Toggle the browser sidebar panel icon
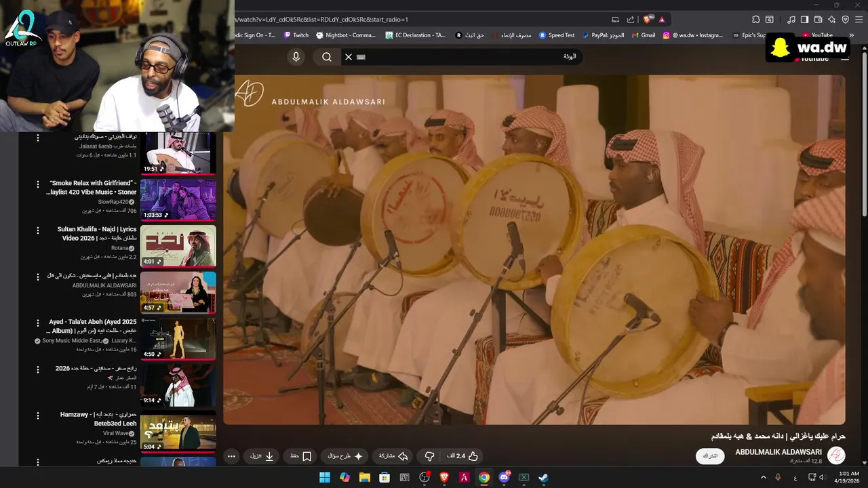868x488 pixels. tap(804, 20)
